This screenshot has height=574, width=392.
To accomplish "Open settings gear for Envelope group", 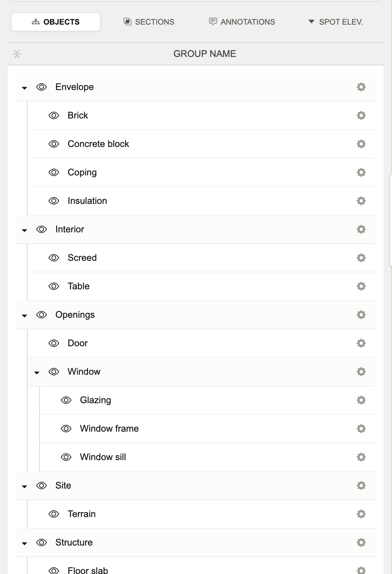I will pos(361,87).
